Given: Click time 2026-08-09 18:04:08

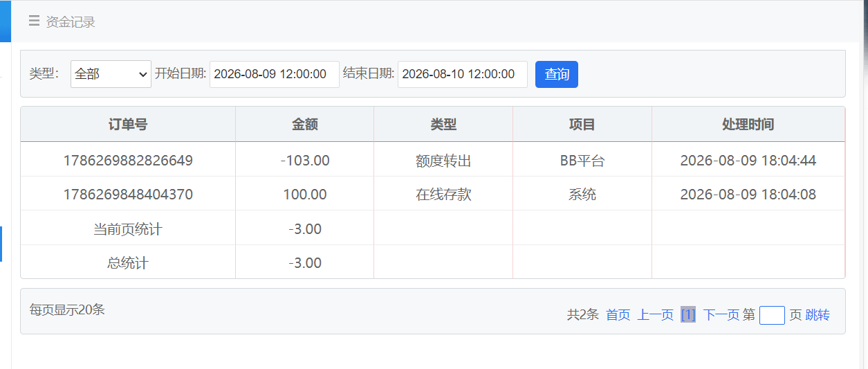Looking at the screenshot, I should coord(748,195).
